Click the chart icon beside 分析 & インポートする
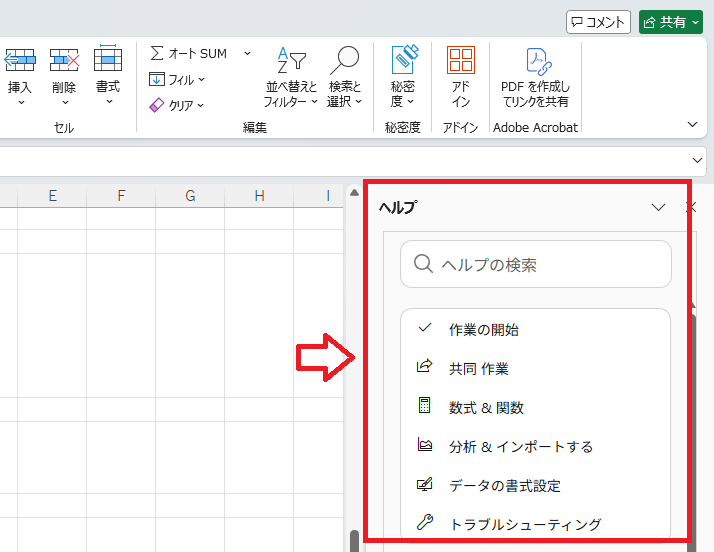Screen dimensions: 714x552 [x=425, y=444]
